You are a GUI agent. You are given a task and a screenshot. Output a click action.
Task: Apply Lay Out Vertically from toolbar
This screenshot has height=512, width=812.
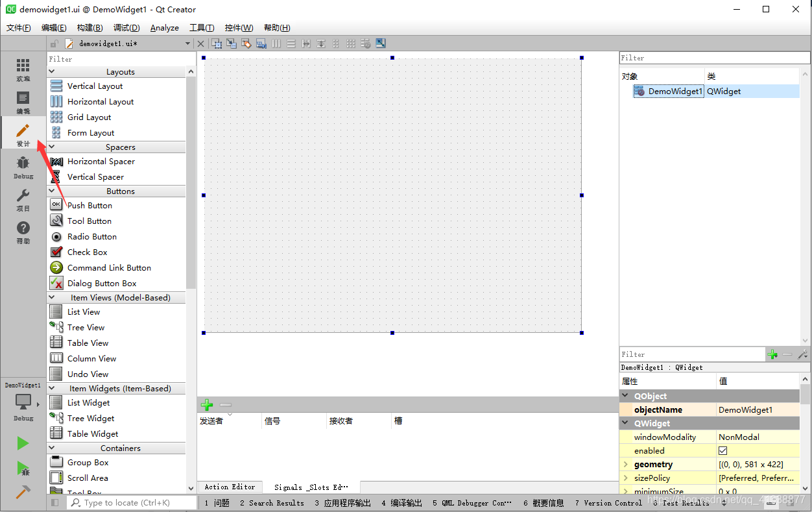pos(291,43)
